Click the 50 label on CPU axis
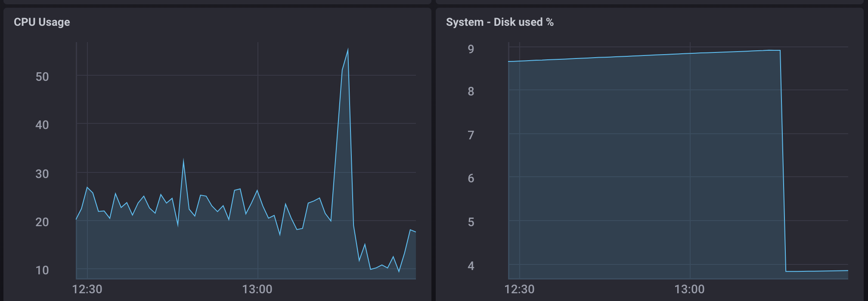 point(42,77)
